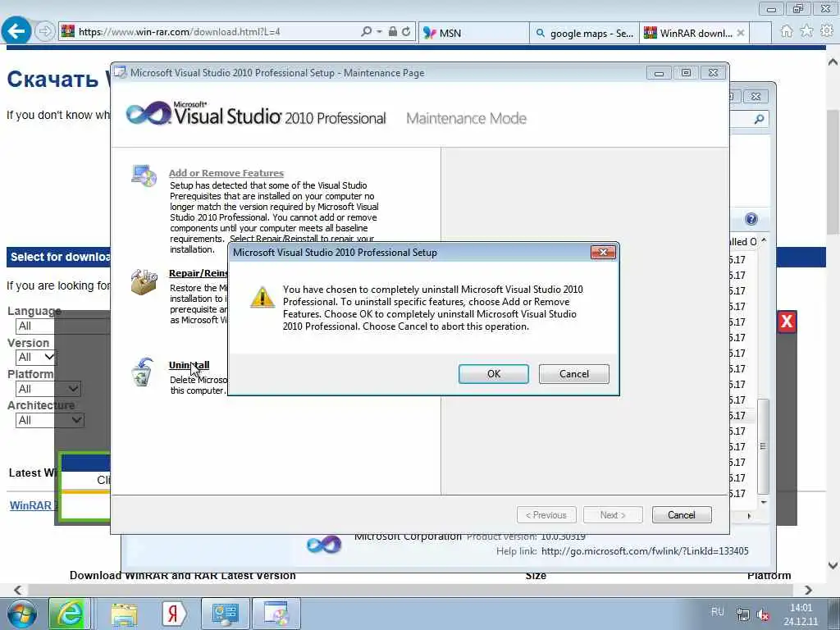840x630 pixels.
Task: Open the Version dropdown on web page
Action: (x=36, y=357)
